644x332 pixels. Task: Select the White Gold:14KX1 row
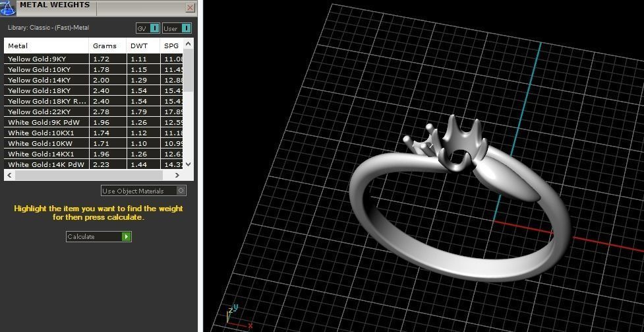[94, 154]
